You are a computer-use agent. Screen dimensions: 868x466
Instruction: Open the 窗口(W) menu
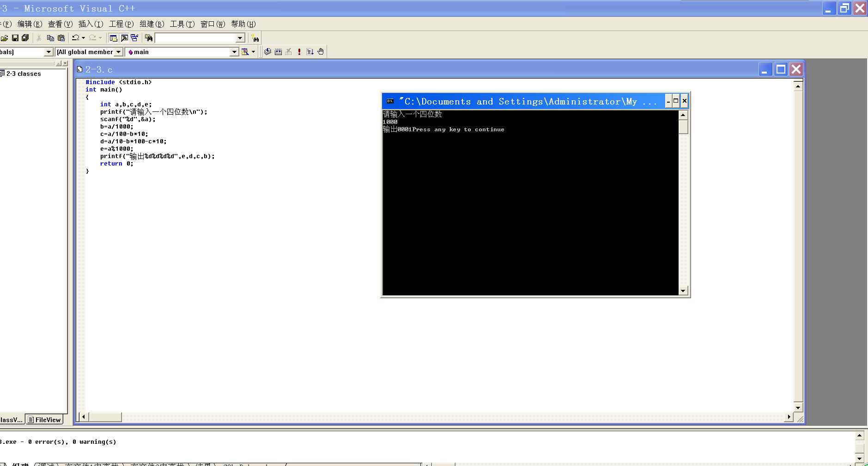point(213,24)
